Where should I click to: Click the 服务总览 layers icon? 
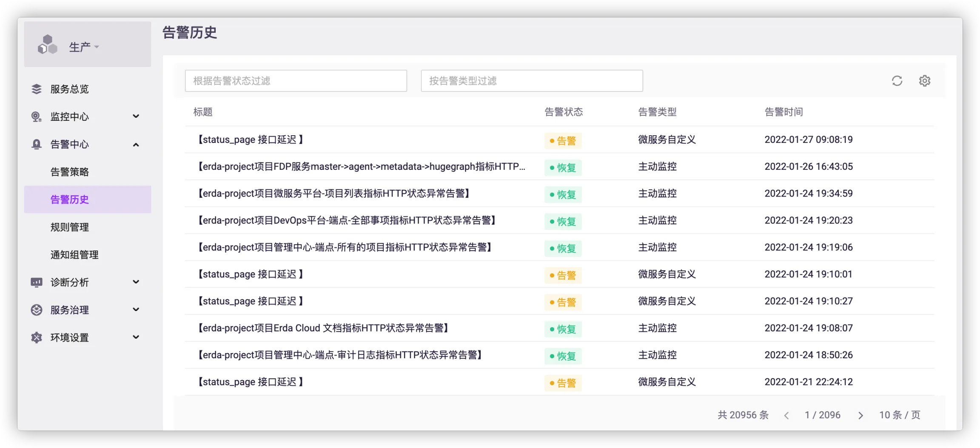(x=37, y=89)
